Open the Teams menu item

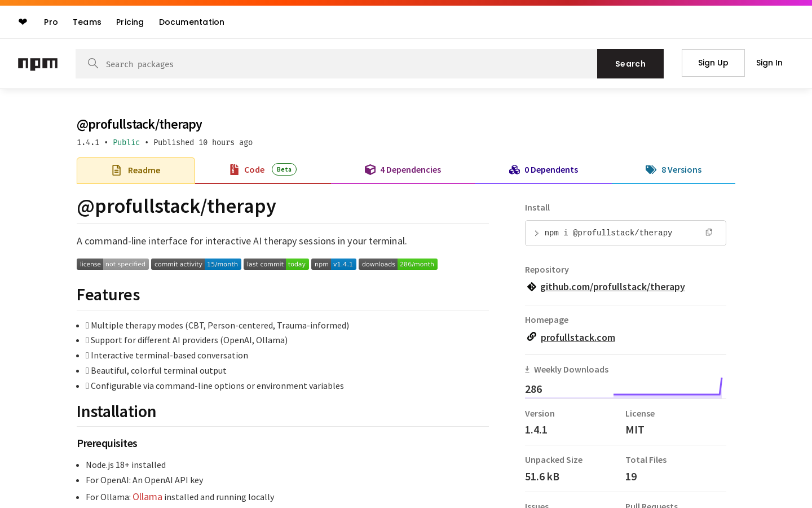point(87,22)
